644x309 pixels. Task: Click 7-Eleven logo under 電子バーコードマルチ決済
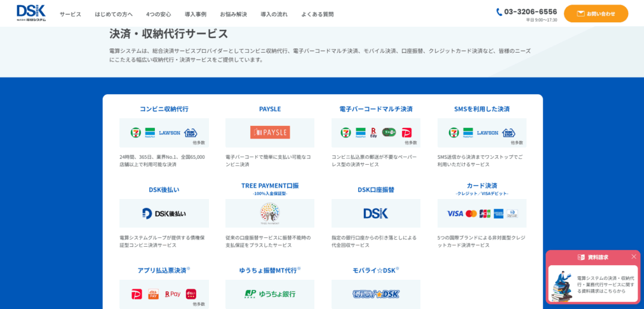tap(346, 132)
